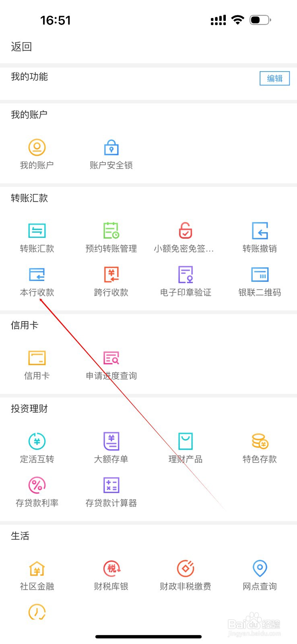The width and height of the screenshot is (297, 644).
Task: Open 小额免密免签 unlock icon
Action: pos(186,231)
